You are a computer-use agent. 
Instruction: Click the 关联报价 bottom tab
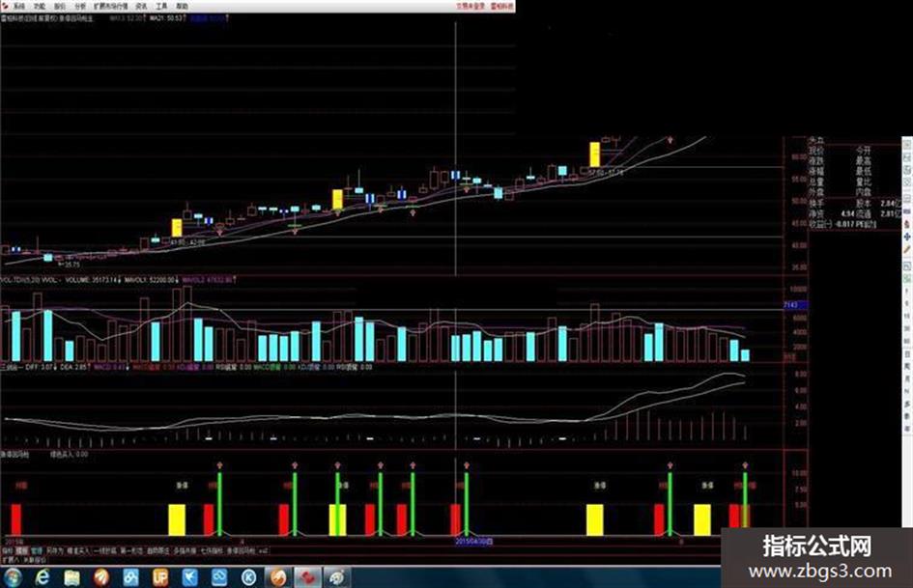click(35, 560)
